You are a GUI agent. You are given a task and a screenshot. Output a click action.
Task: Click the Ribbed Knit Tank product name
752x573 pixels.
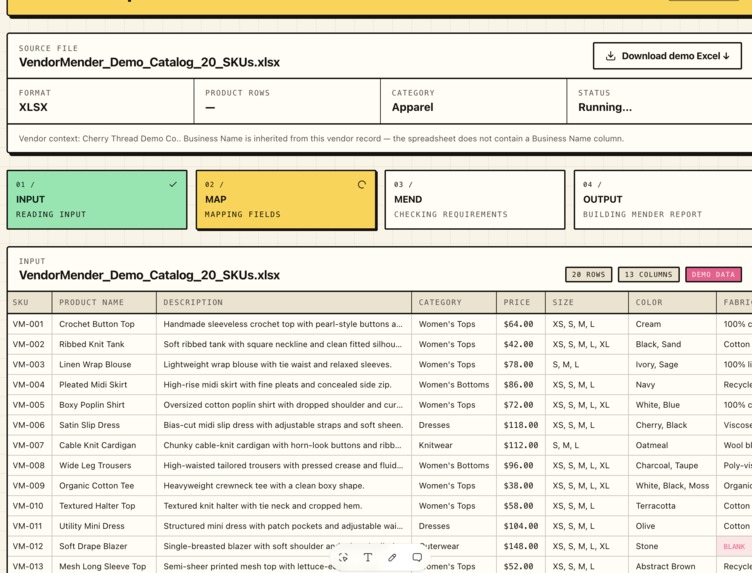[92, 344]
